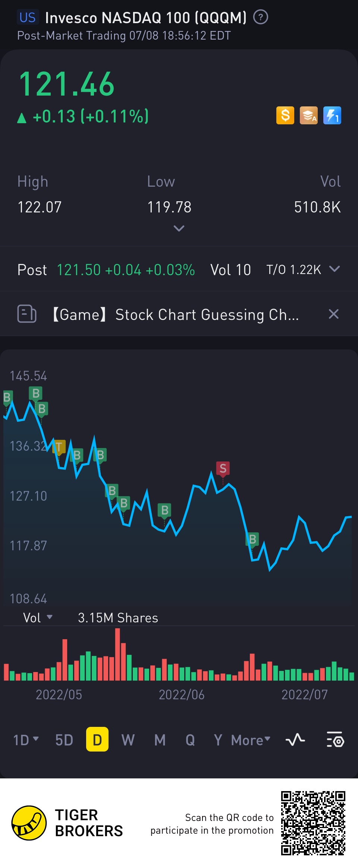This screenshot has height=868, width=358.
Task: Tap the Tiger Brokers QR code
Action: click(x=313, y=823)
